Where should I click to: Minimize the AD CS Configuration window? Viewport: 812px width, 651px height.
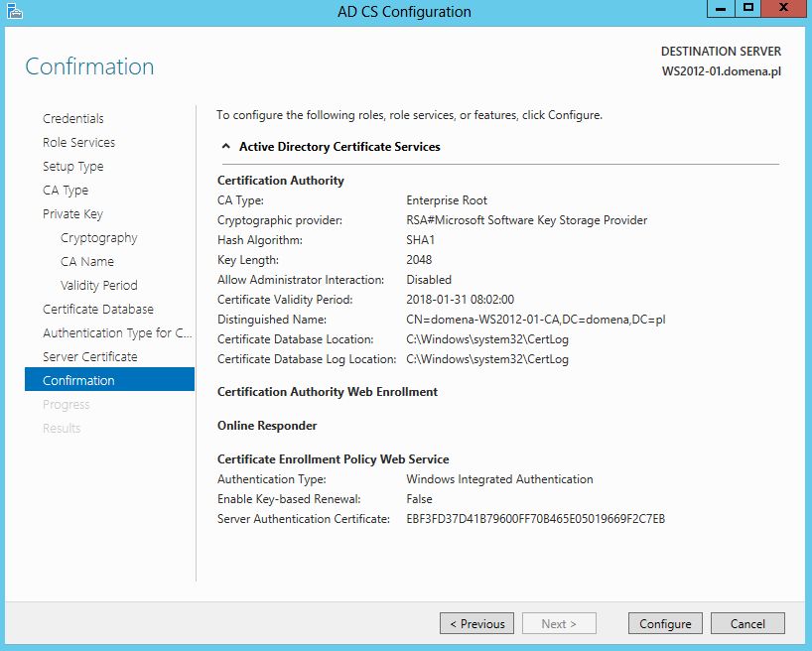point(721,8)
